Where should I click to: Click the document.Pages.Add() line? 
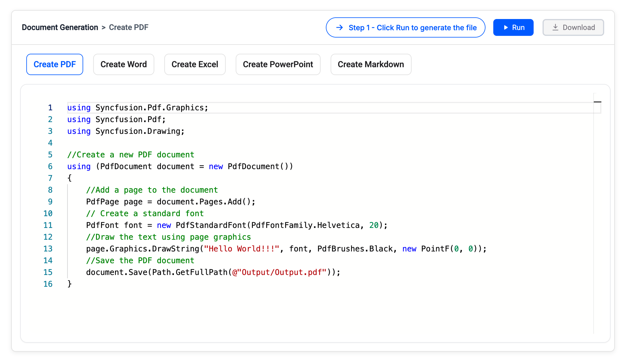pyautogui.click(x=171, y=202)
